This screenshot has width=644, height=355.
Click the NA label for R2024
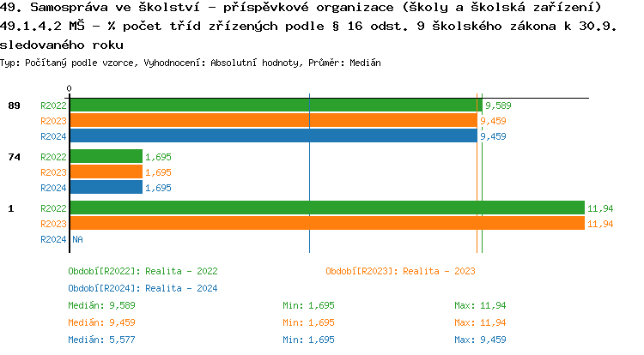click(77, 239)
